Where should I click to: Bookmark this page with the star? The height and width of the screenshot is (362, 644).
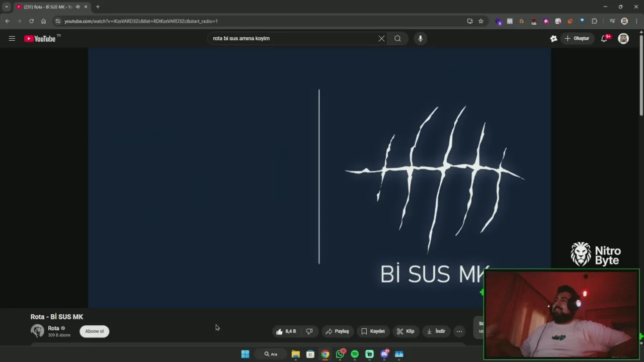[481, 21]
